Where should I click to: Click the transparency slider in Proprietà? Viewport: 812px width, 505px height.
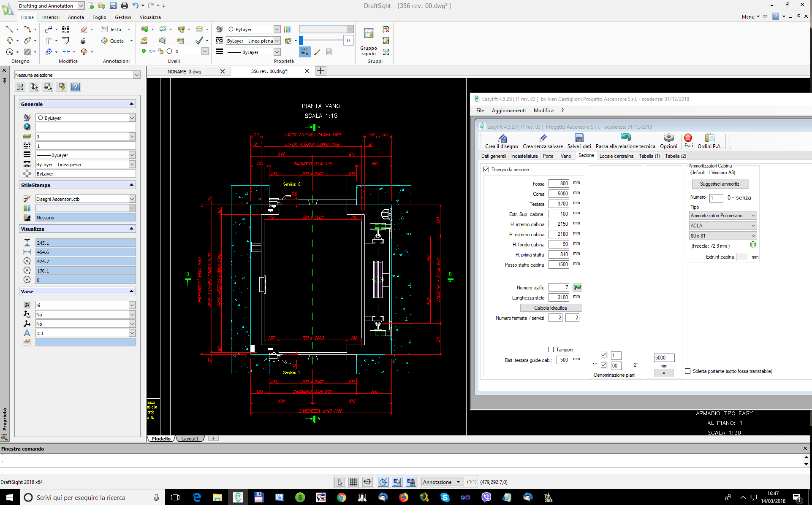tap(321, 41)
